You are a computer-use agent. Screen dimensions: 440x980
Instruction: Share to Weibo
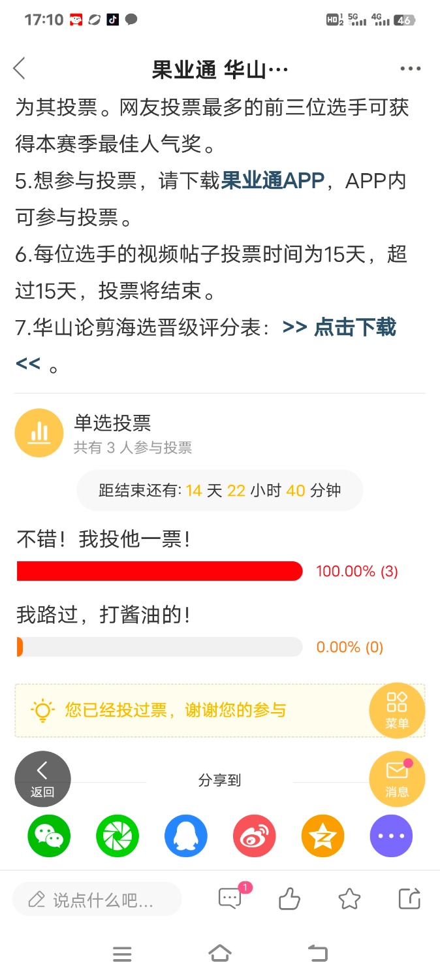point(255,836)
